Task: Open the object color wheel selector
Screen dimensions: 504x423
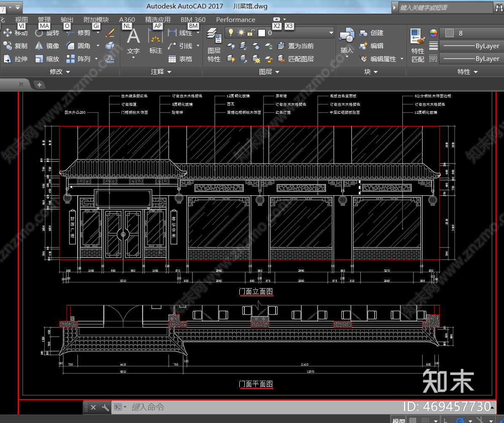Action: coord(433,33)
